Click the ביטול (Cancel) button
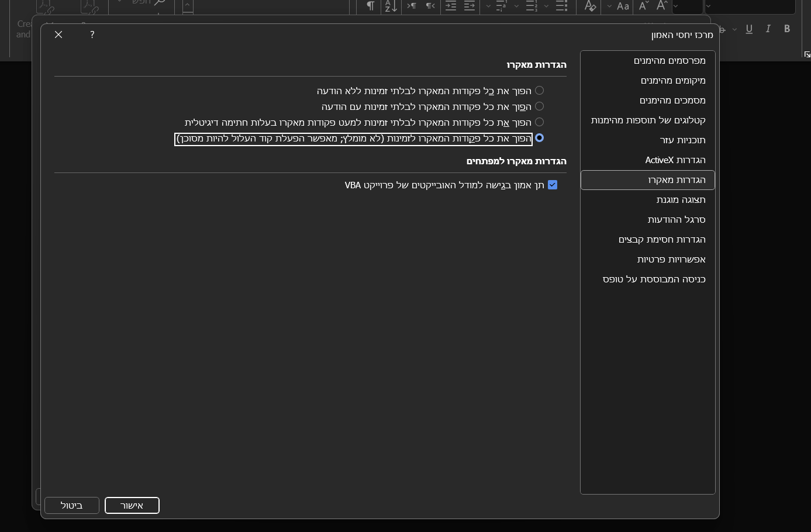 pos(72,506)
